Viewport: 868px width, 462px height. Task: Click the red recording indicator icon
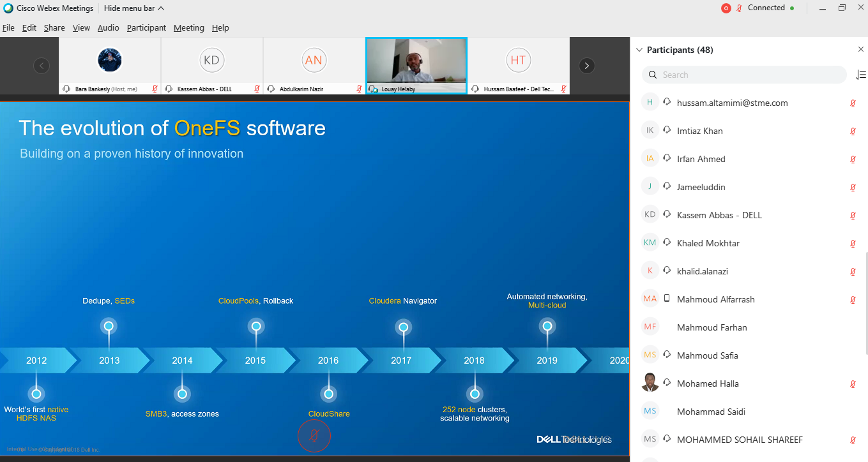point(726,8)
